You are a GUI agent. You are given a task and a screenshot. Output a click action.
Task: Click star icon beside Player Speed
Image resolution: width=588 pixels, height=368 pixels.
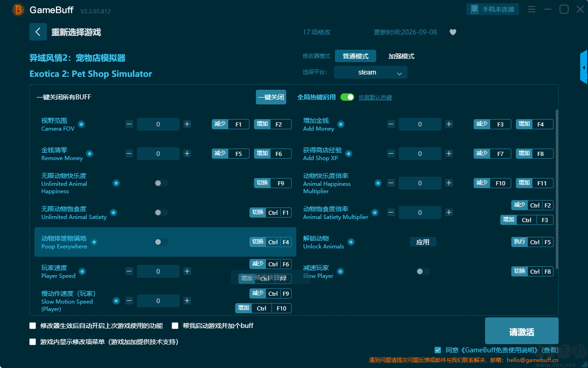pyautogui.click(x=82, y=271)
